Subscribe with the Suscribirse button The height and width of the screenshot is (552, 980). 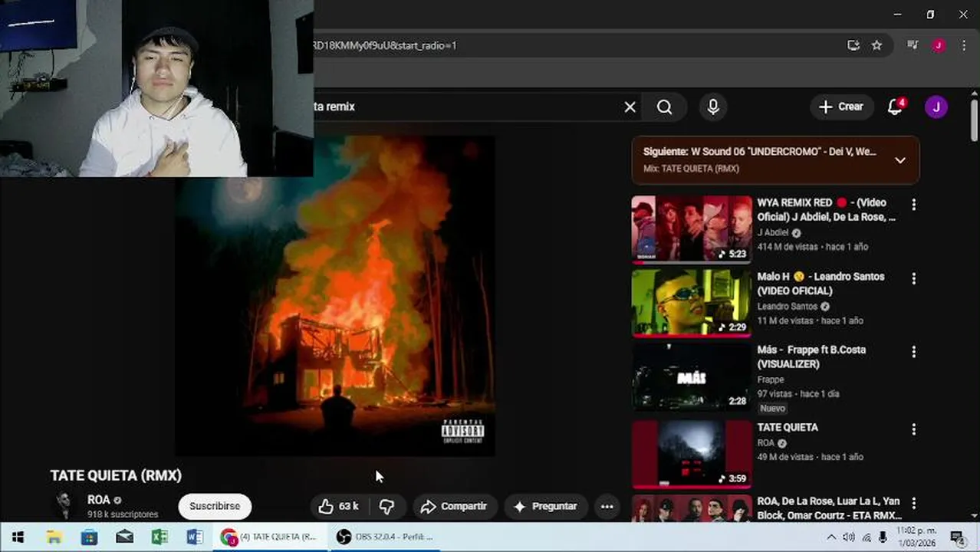[215, 506]
